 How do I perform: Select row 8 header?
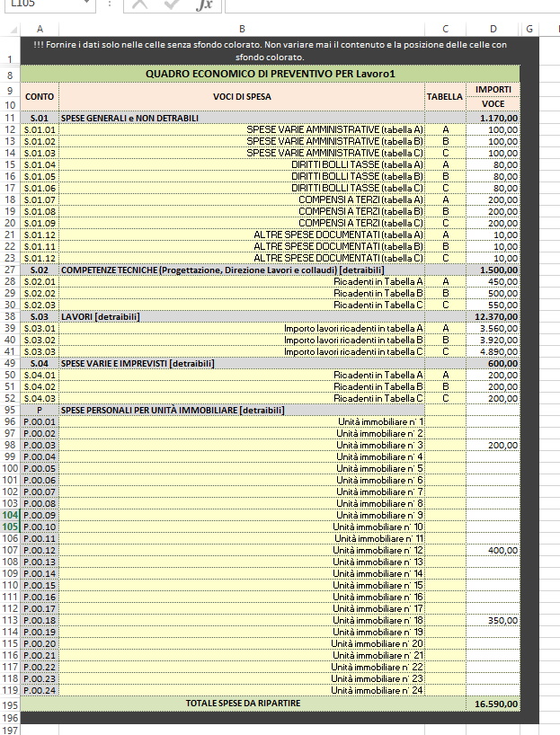(x=10, y=75)
